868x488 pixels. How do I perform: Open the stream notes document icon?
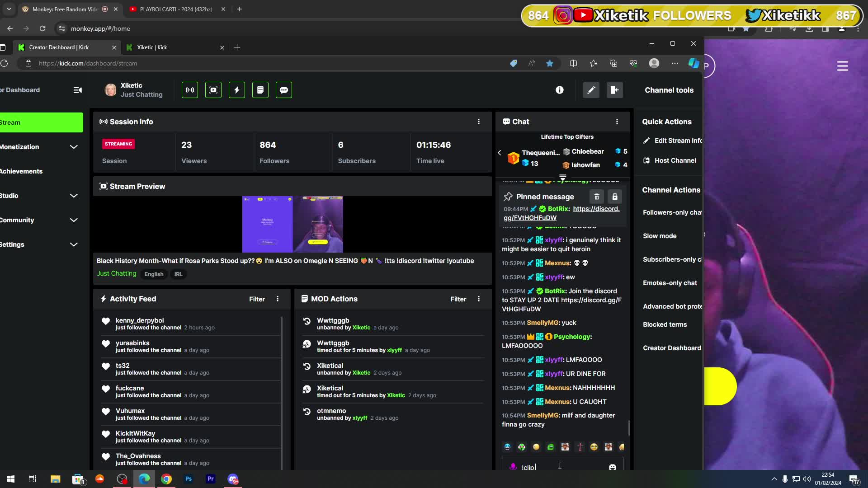[x=260, y=90]
